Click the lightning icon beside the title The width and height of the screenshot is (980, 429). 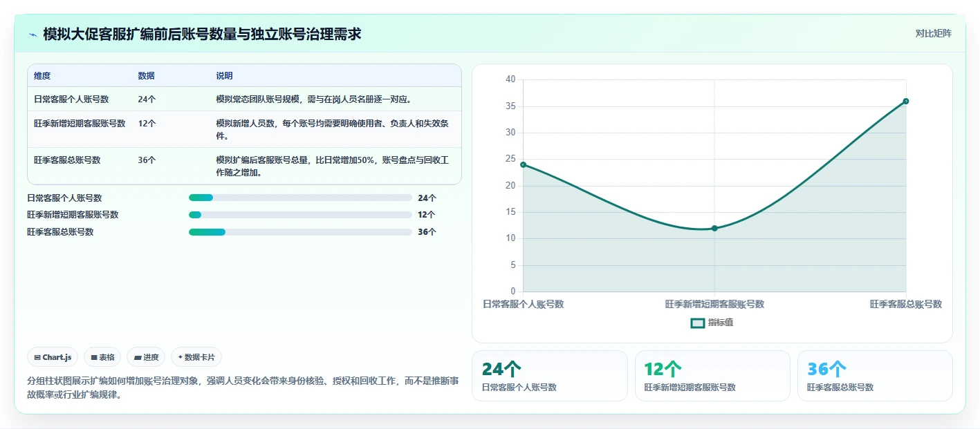(x=33, y=35)
